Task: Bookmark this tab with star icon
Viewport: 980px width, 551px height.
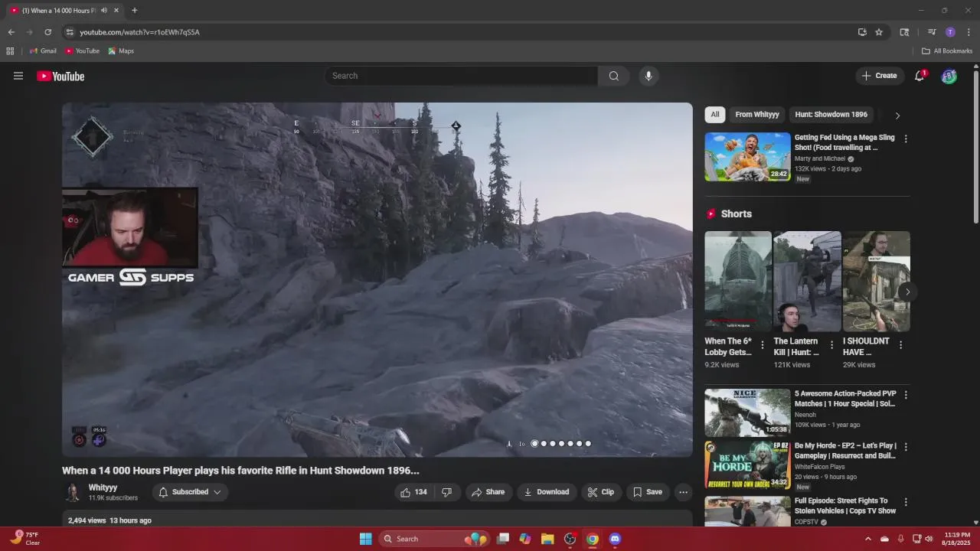Action: (879, 32)
